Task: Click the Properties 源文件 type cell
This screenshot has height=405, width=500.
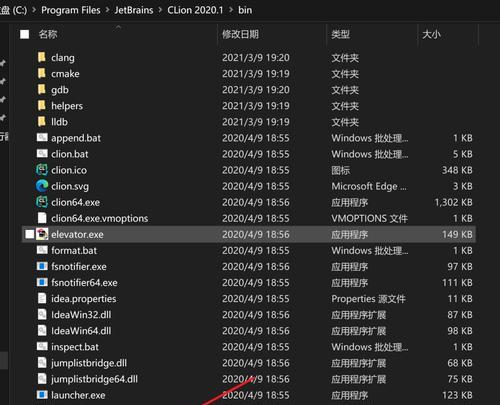Action: (368, 299)
